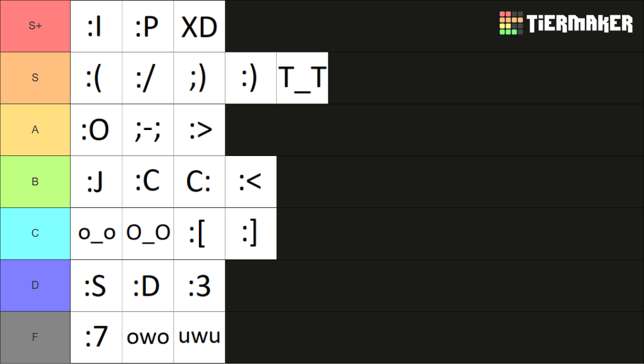Image resolution: width=644 pixels, height=364 pixels.
Task: Click the :P emoticon in the S+ row
Action: coord(148,27)
